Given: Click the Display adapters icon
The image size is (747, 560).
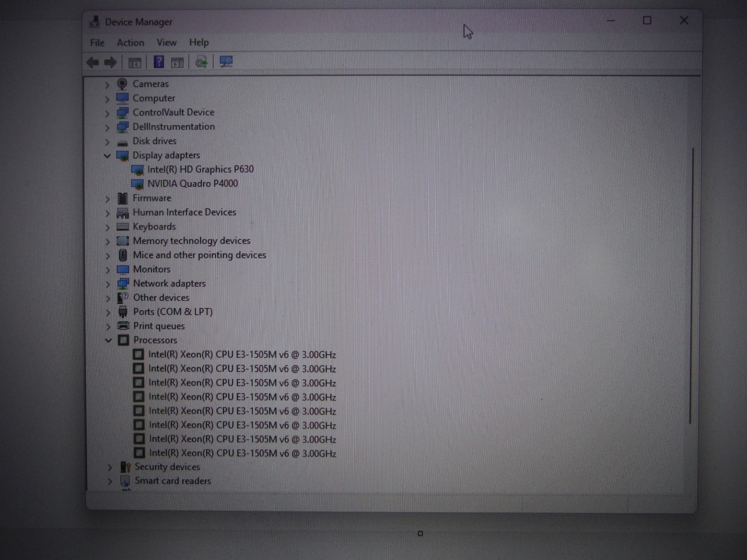Looking at the screenshot, I should [122, 156].
